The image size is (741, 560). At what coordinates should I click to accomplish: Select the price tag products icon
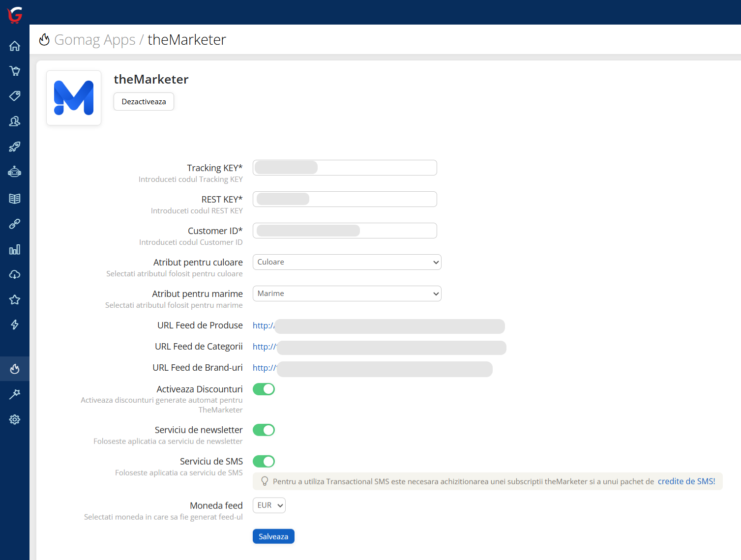(15, 96)
